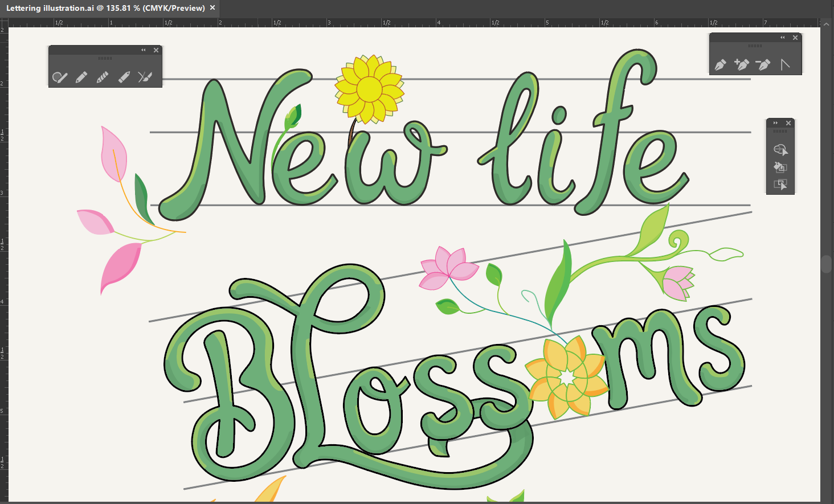
Task: Click the yellow sunflower artwork
Action: [369, 89]
